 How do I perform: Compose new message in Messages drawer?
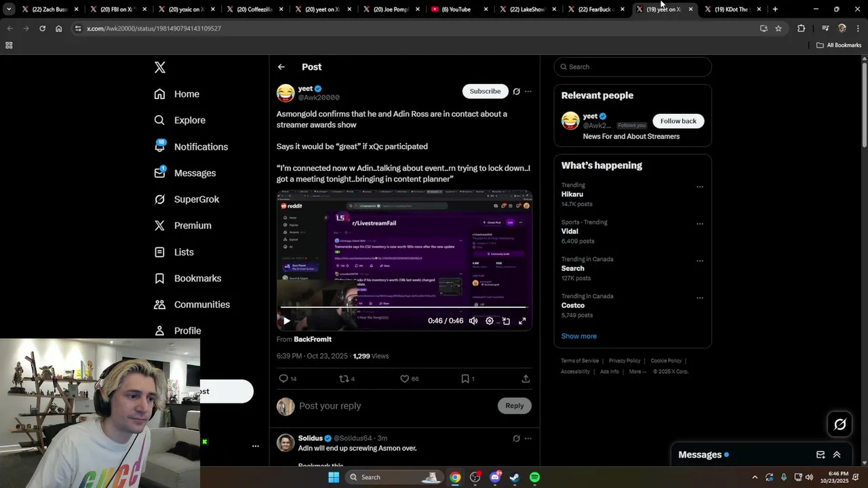(x=821, y=455)
